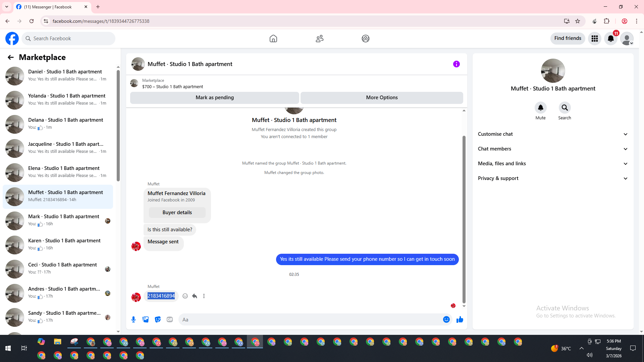Open the Daniel Studio 1 Bath conversation
This screenshot has width=644, height=362.
click(x=58, y=76)
